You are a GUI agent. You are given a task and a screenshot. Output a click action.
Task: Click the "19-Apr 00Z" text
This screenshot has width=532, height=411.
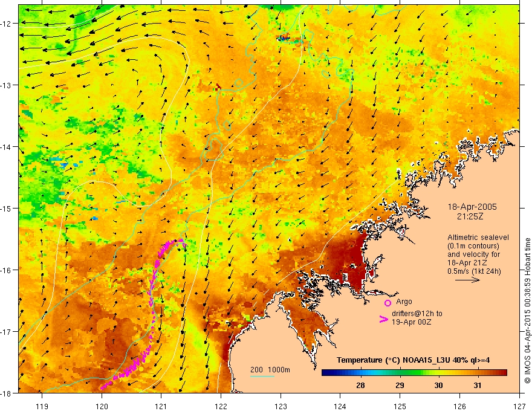click(x=412, y=322)
